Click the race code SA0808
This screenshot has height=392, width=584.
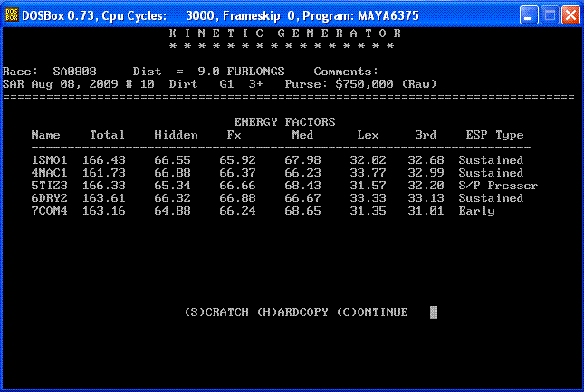(x=74, y=72)
